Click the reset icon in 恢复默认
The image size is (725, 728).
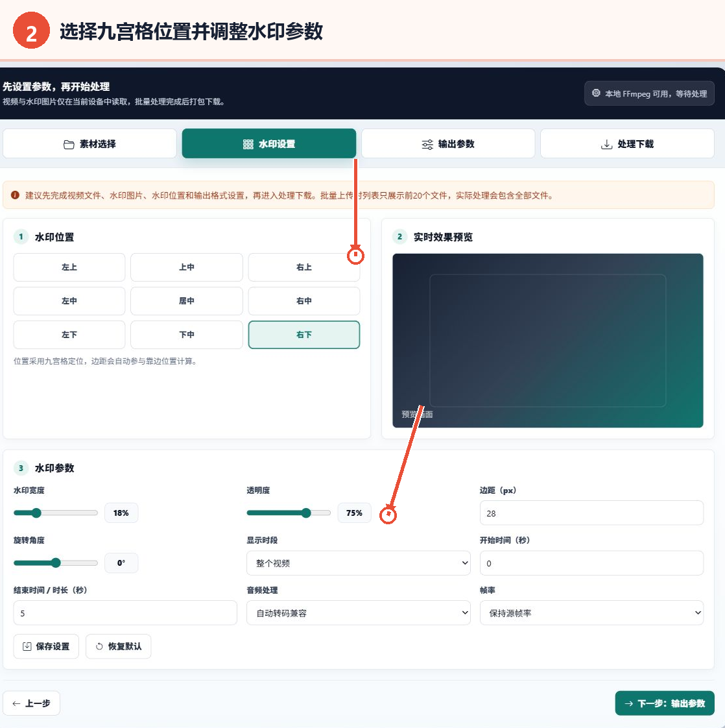pos(99,646)
